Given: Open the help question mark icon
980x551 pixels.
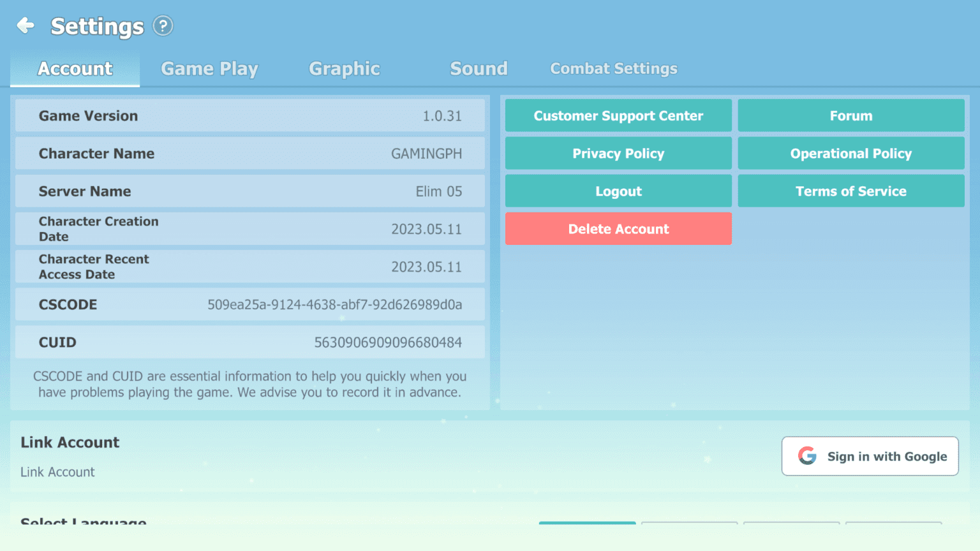Looking at the screenshot, I should (163, 26).
